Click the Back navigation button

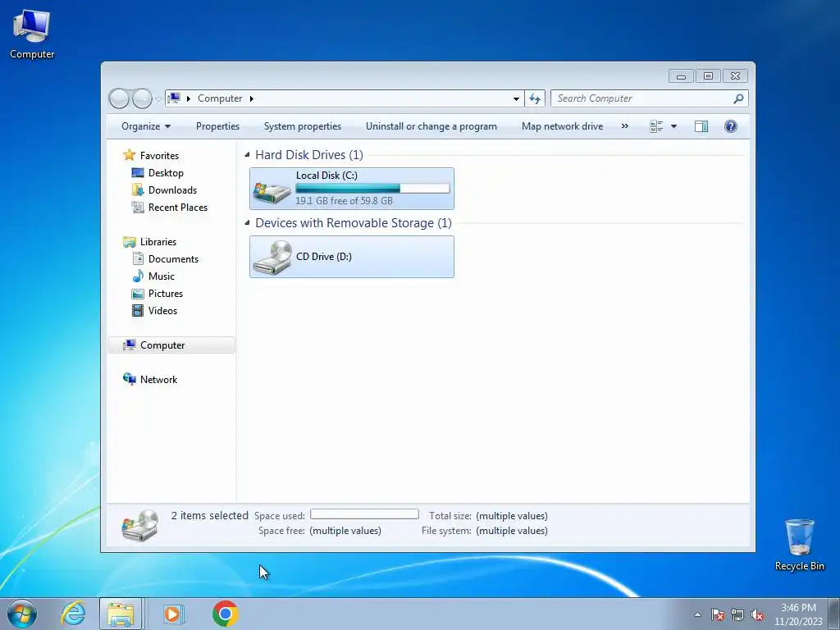(119, 98)
